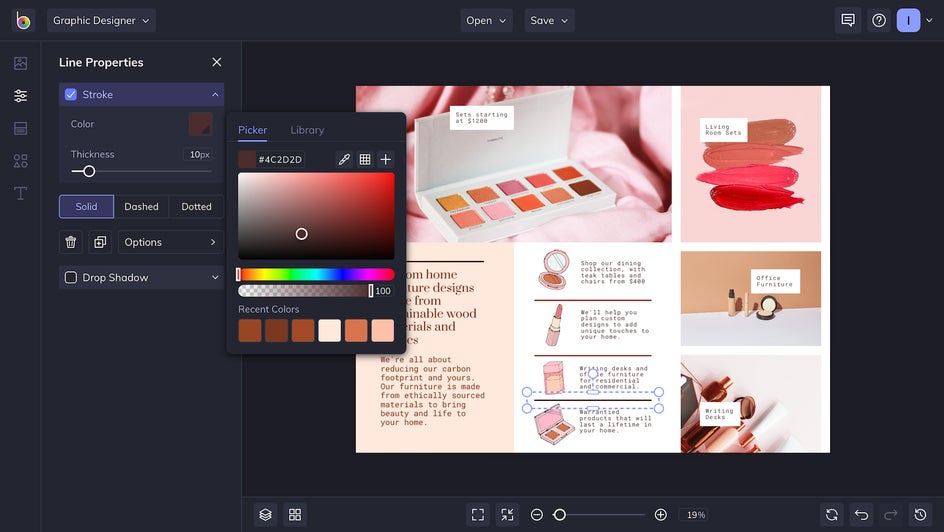Switch to the Library tab
Screen dimensions: 944x532
307,130
